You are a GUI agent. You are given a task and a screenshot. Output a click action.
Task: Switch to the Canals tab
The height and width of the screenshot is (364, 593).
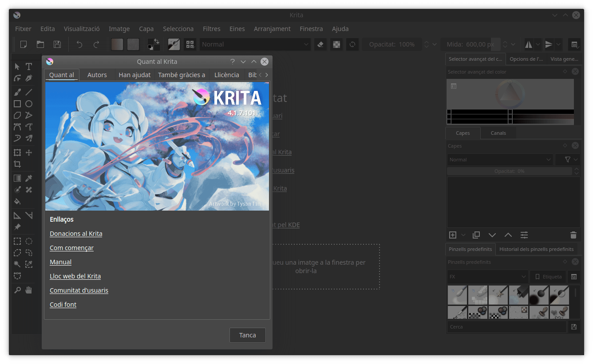point(498,133)
